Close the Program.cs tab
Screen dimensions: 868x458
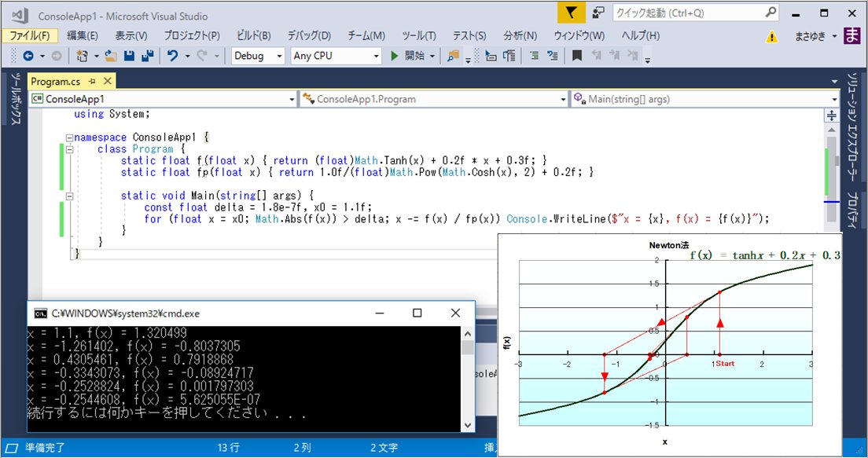click(108, 82)
